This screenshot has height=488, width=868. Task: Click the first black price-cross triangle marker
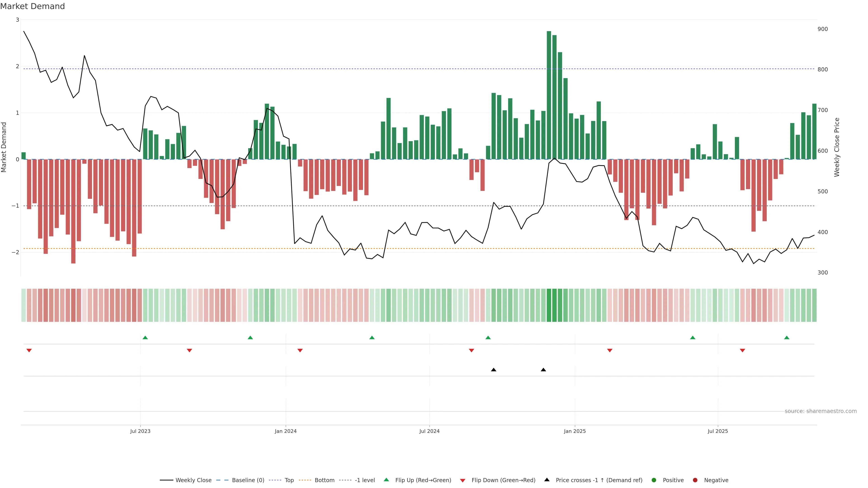(493, 370)
